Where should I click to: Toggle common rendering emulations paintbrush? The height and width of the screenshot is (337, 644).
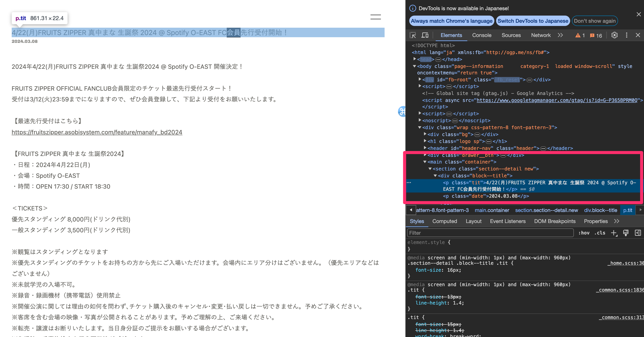[x=626, y=233]
